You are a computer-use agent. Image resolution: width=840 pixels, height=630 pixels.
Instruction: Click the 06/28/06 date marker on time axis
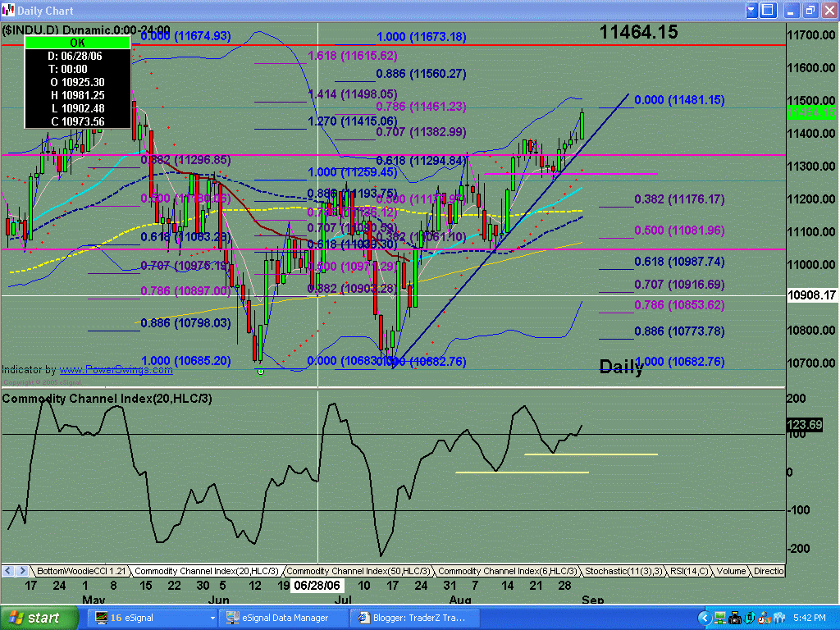(x=317, y=586)
